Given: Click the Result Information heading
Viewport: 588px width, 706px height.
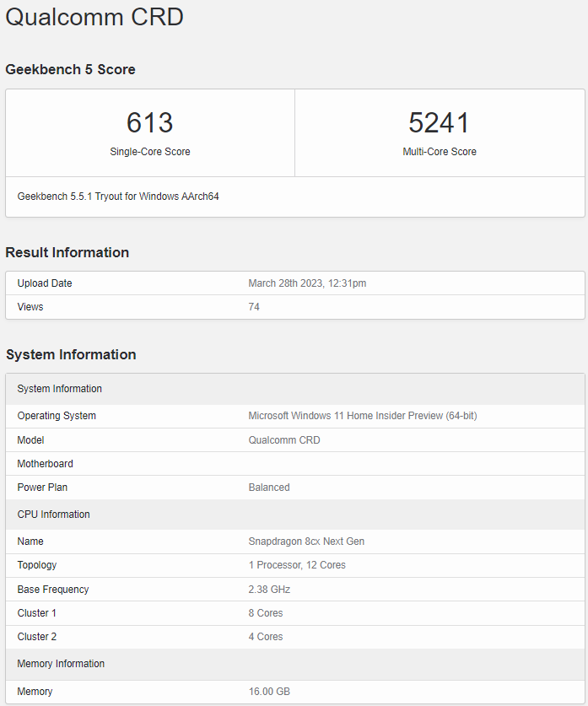Looking at the screenshot, I should point(67,252).
